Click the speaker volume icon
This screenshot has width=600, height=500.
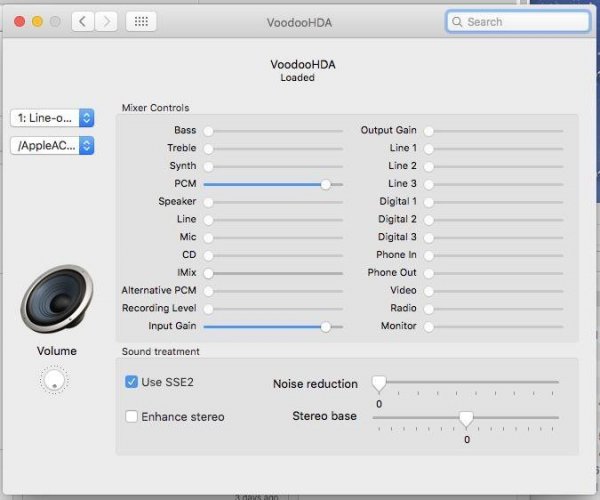pyautogui.click(x=57, y=298)
